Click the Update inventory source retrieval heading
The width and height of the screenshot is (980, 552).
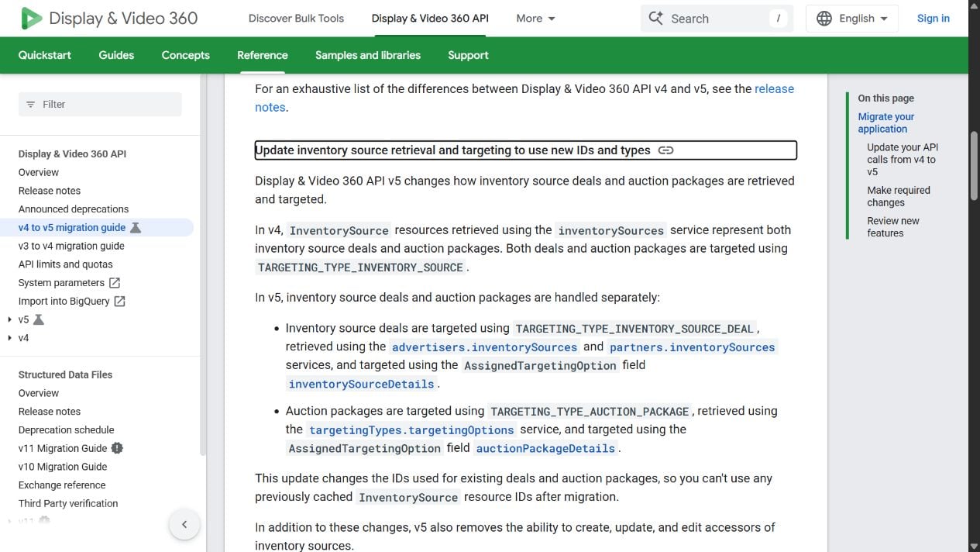pos(453,150)
